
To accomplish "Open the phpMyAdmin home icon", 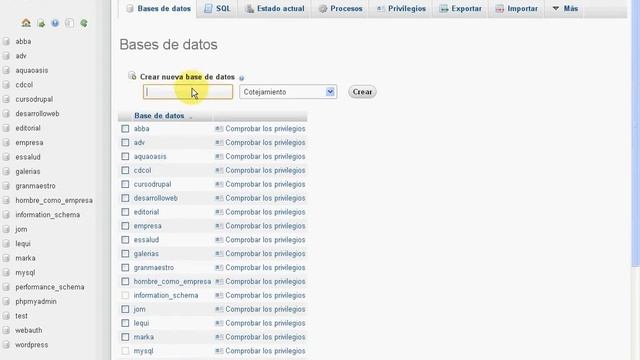I will [x=26, y=23].
